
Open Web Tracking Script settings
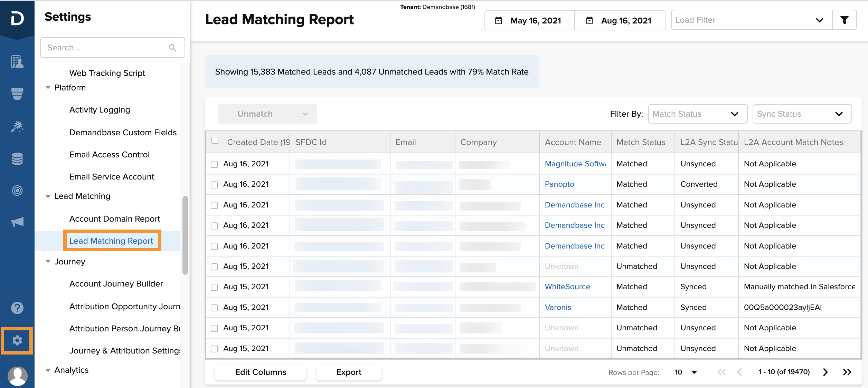107,73
